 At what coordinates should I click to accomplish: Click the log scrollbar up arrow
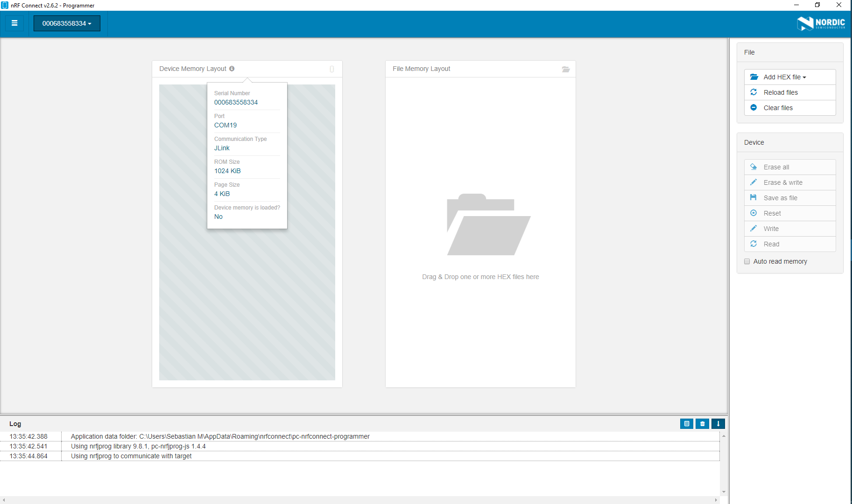click(x=724, y=436)
